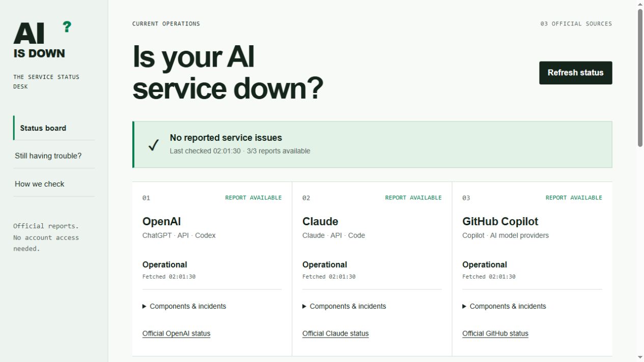Click the green question mark in the logo
Screen dimensions: 644x362
67,27
